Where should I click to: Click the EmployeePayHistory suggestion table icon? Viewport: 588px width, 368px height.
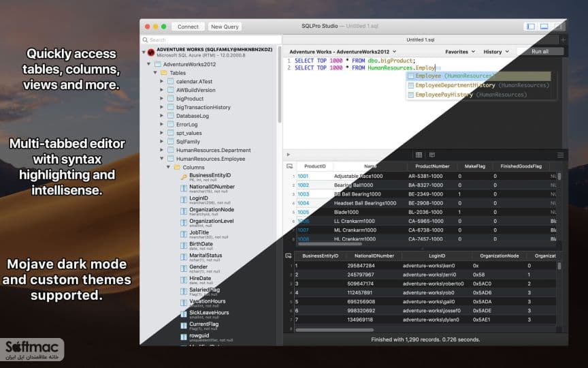pyautogui.click(x=410, y=95)
